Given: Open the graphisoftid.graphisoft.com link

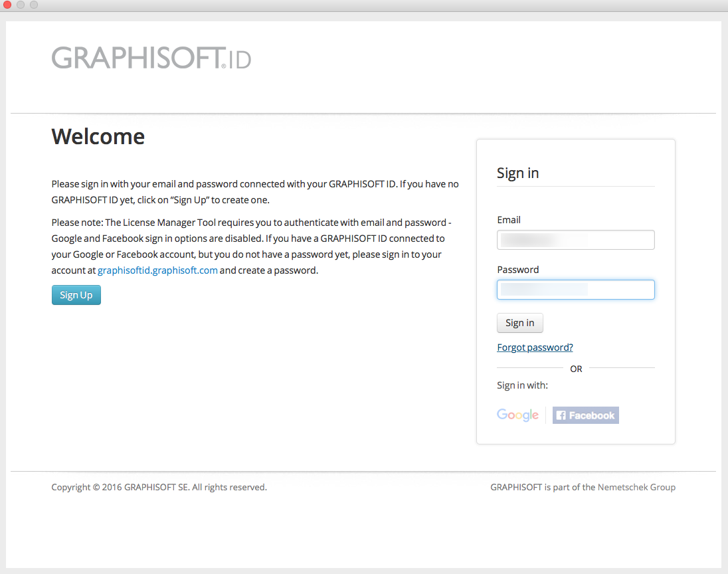Looking at the screenshot, I should click(x=157, y=270).
